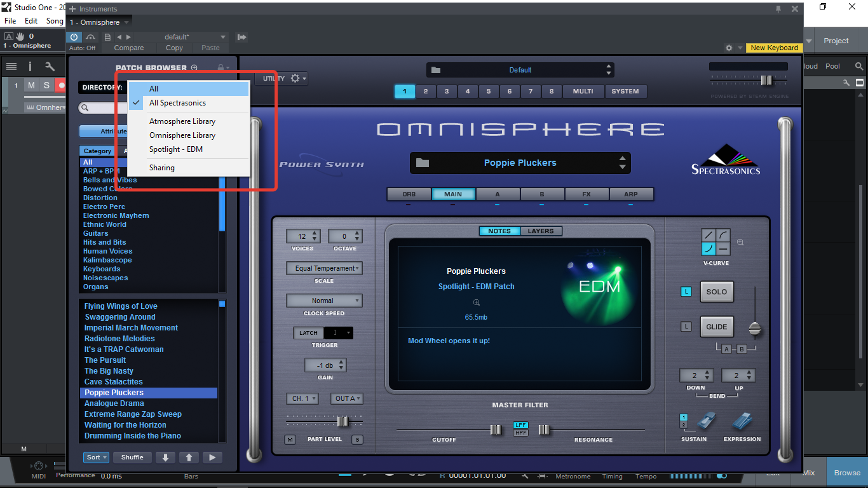Open the trigger mode dropdown
This screenshot has width=868, height=488.
coord(339,333)
